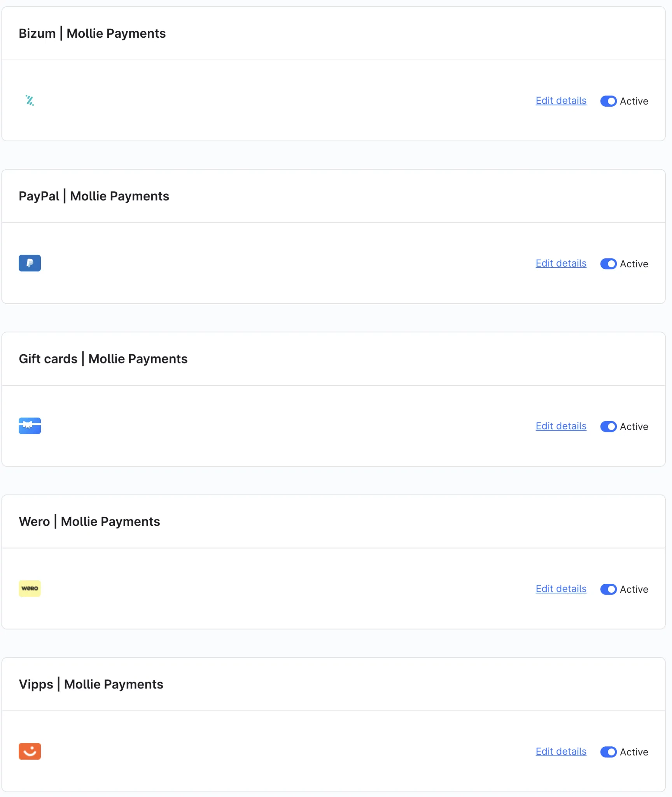Select the PayPal | Mollie Payments heading
Viewport: 672px width, 797px height.
tap(94, 196)
